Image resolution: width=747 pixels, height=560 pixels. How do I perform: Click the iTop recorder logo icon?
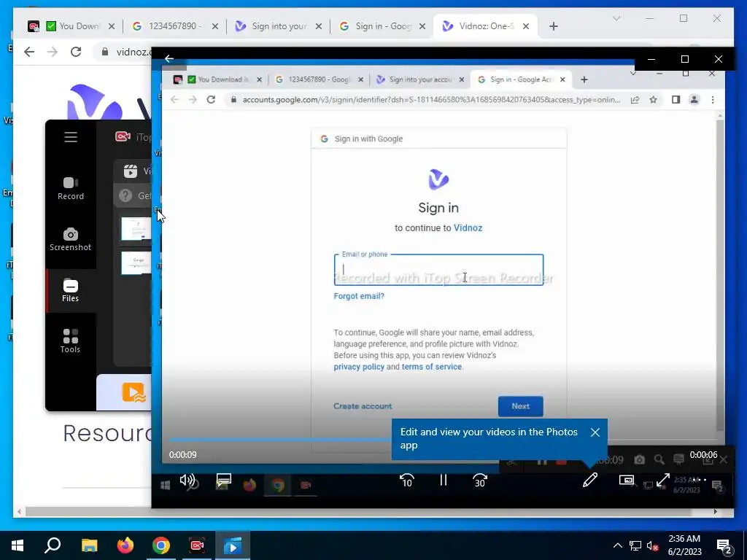(x=123, y=137)
